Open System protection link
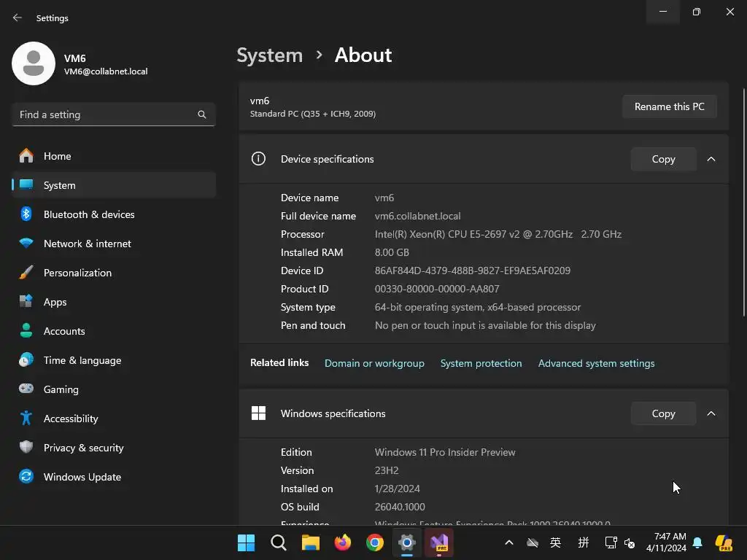 (481, 363)
